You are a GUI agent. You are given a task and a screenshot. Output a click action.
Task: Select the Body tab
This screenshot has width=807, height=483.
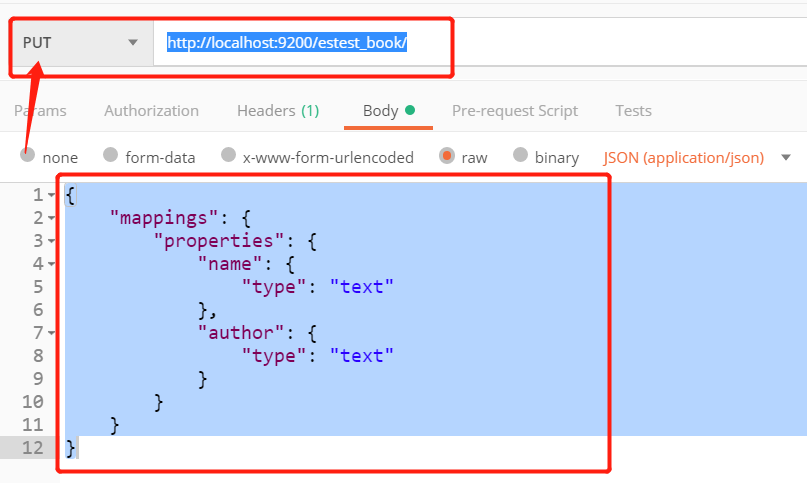coord(388,111)
